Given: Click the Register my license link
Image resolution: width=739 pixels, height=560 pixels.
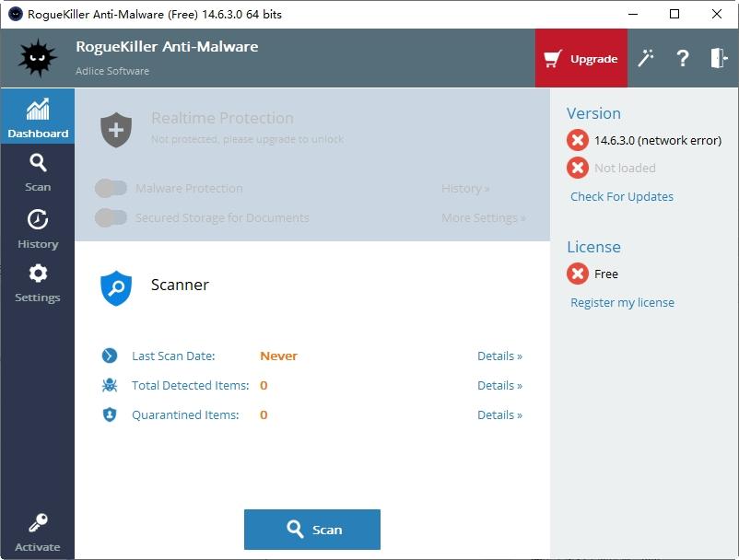Looking at the screenshot, I should point(622,302).
